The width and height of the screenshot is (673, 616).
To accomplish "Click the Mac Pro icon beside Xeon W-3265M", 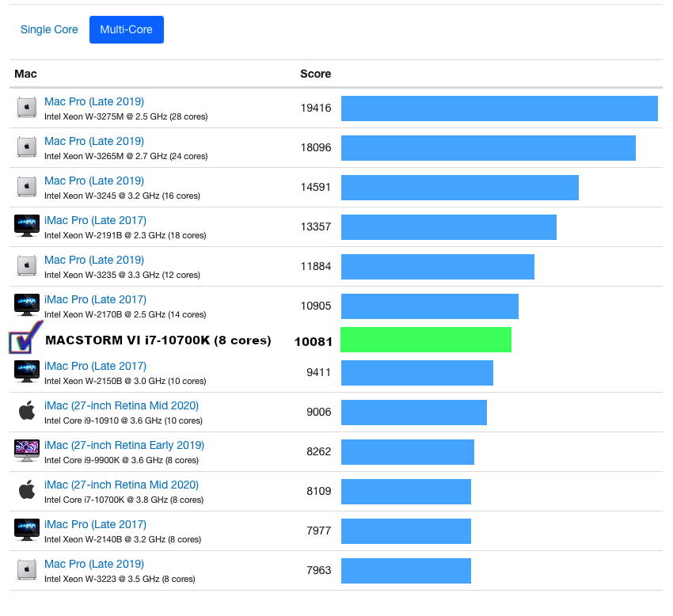I will 27,147.
